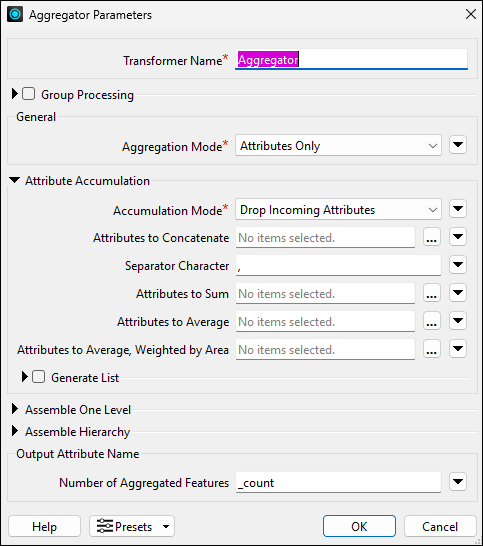Viewport: 483px width, 546px height.
Task: Open the ellipsis picker for Weighted by Area attributes
Action: [432, 349]
